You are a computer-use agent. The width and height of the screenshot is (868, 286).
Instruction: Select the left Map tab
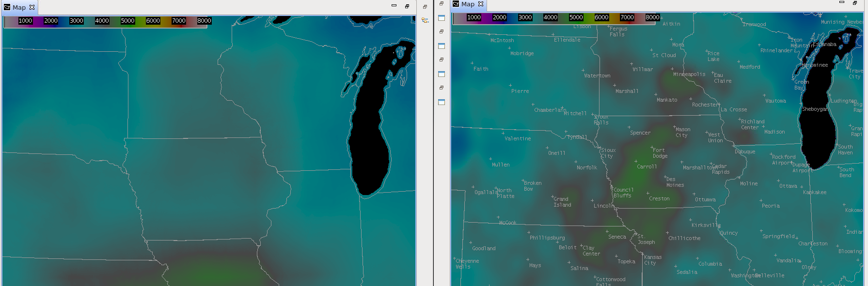point(19,7)
